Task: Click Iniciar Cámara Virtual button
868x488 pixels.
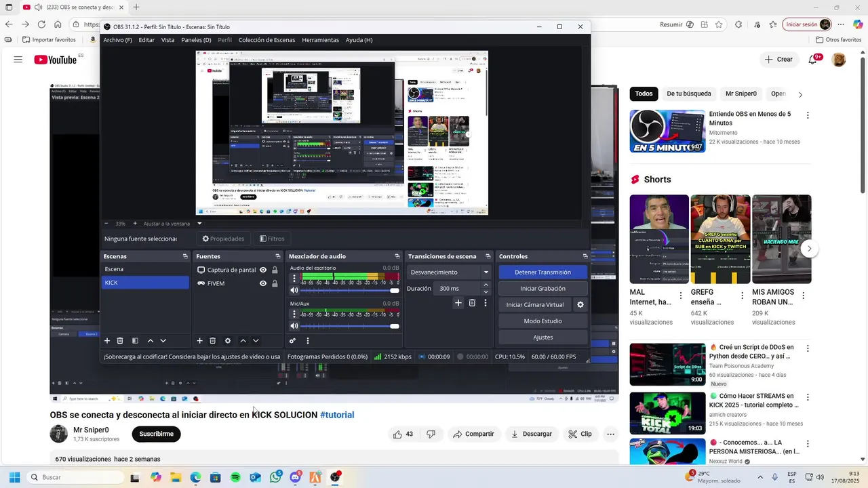Action: click(535, 305)
